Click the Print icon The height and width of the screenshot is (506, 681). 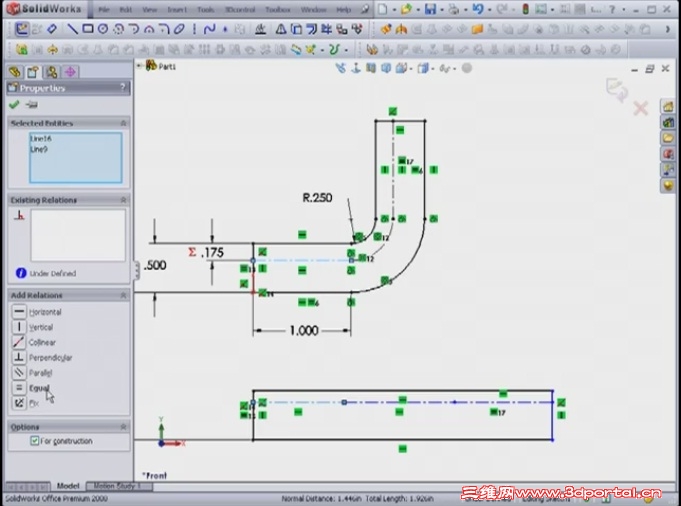click(454, 9)
